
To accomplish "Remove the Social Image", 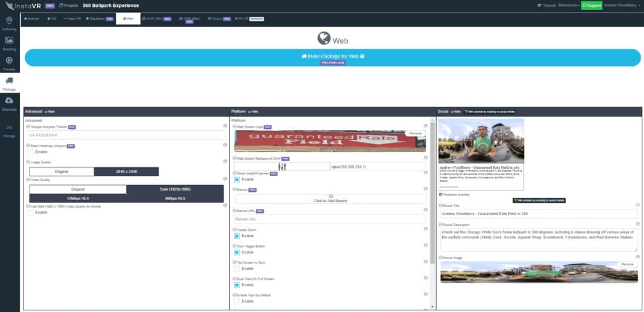I will coord(627,264).
